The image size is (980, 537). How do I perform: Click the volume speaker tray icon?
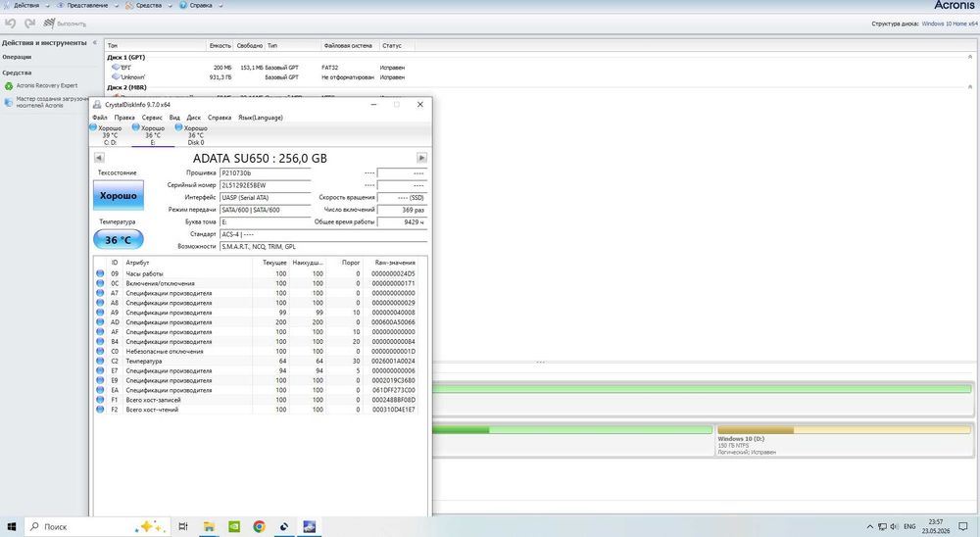coord(895,526)
